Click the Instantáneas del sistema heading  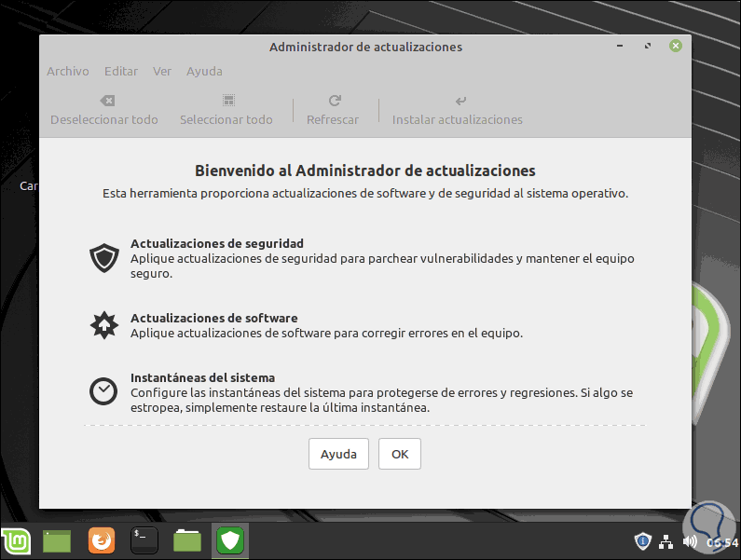coord(203,377)
